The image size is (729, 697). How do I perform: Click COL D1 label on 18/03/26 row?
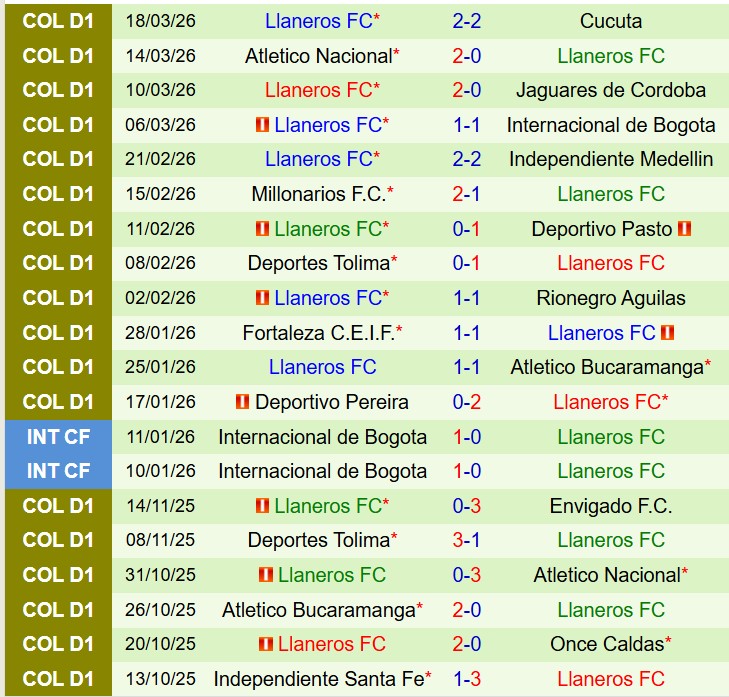tap(57, 21)
